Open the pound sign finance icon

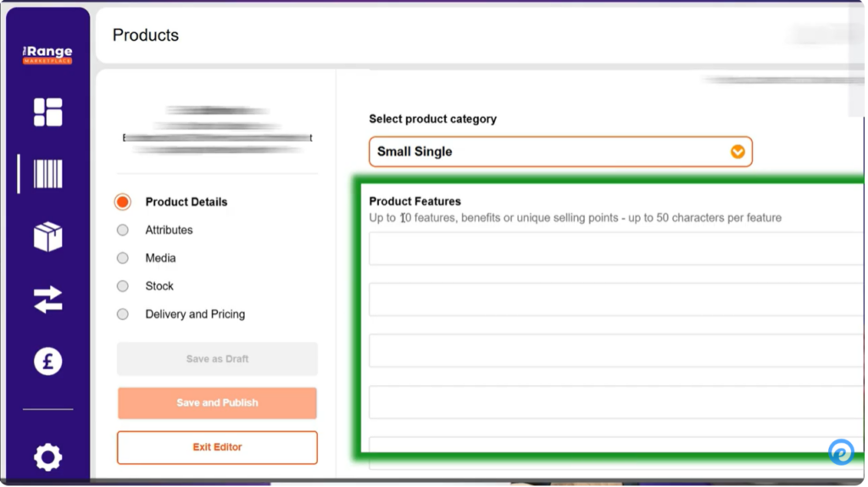point(47,361)
